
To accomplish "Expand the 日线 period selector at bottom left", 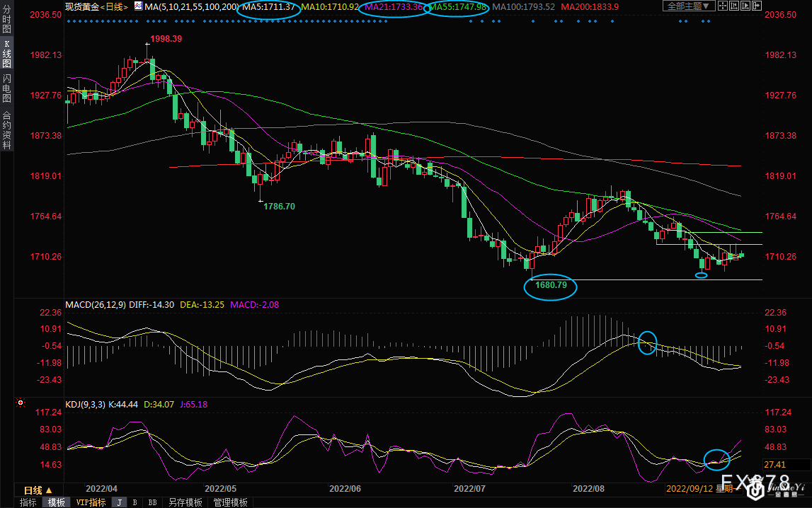I will [x=38, y=490].
